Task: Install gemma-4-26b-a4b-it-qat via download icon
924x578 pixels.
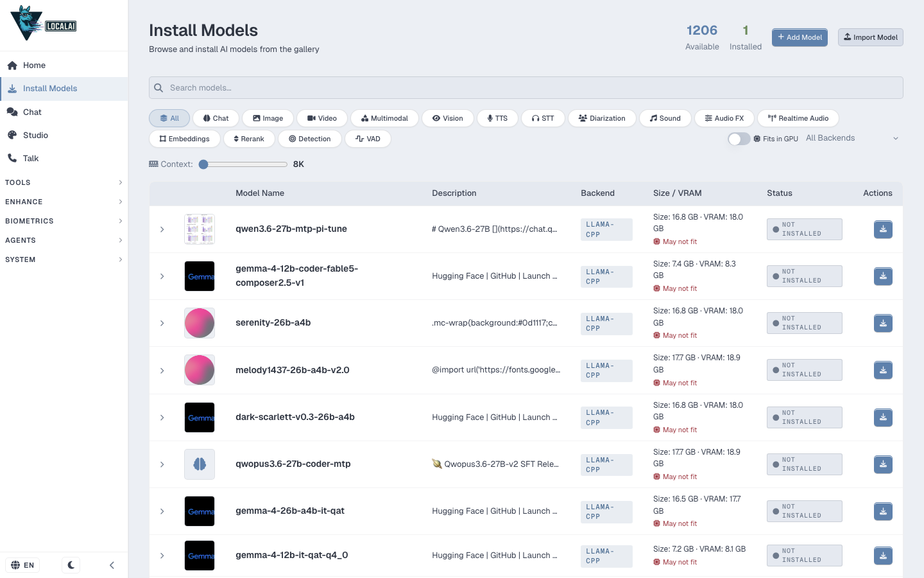Action: coord(883,511)
